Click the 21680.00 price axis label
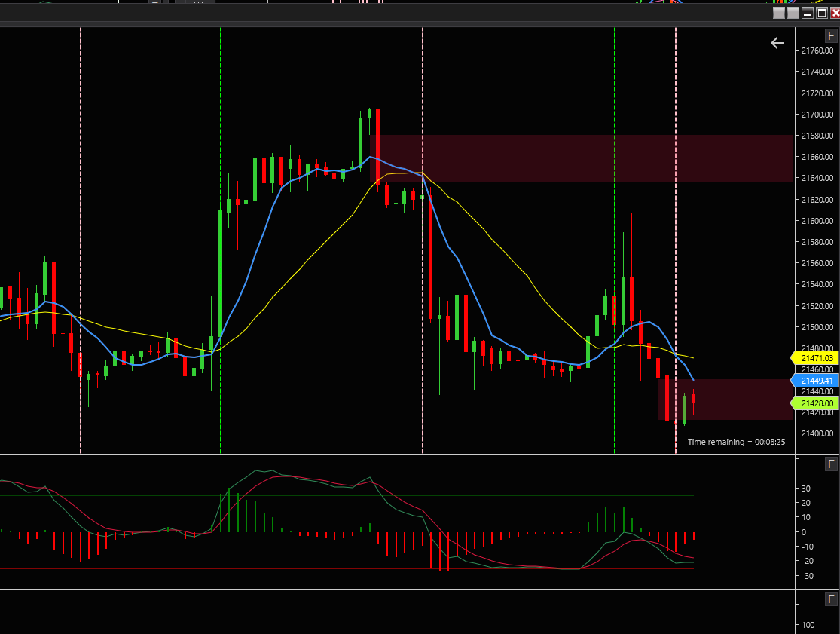This screenshot has width=840, height=634. (817, 136)
